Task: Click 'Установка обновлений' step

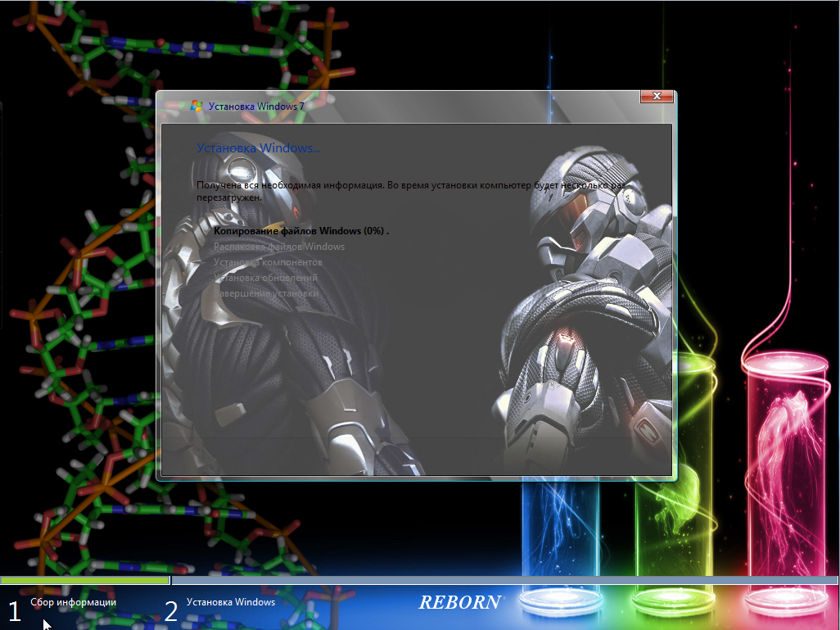Action: point(266,278)
